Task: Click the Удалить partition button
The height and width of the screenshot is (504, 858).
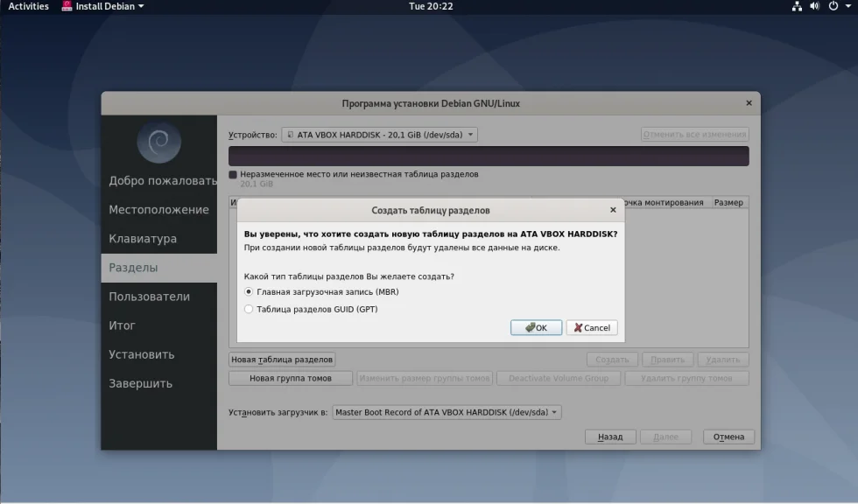Action: coord(723,359)
